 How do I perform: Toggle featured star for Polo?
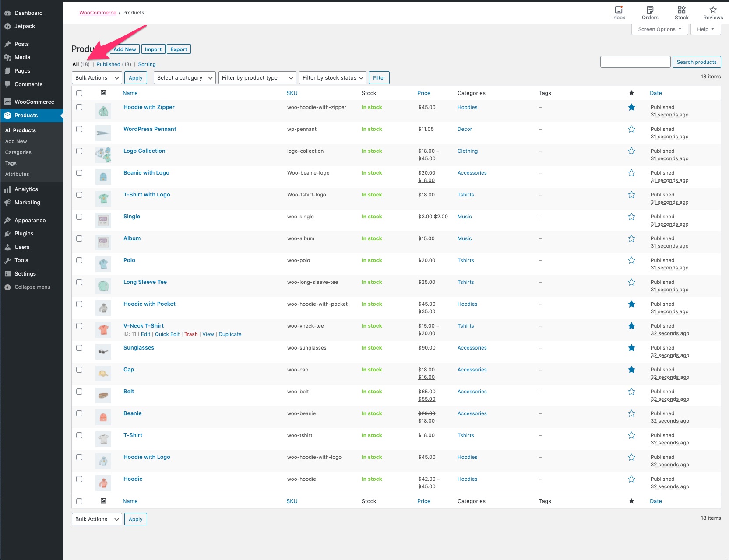tap(631, 260)
